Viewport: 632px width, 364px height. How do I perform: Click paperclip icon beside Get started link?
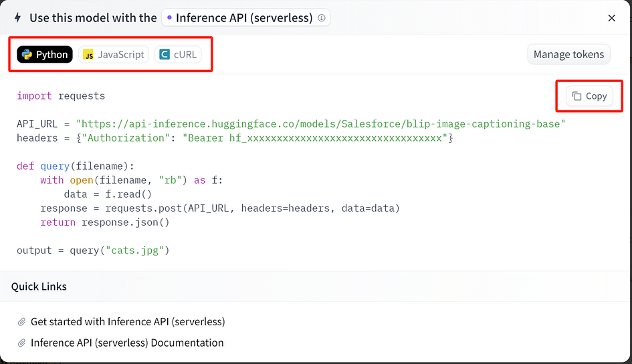(x=21, y=322)
